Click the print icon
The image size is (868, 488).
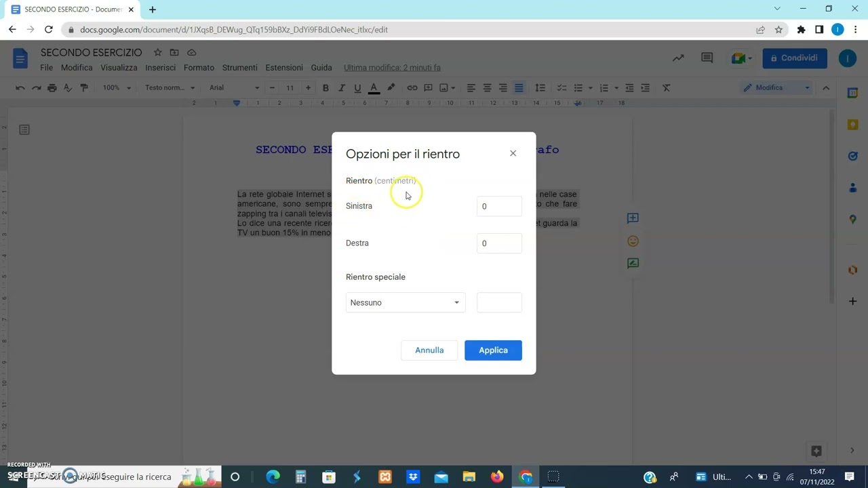pyautogui.click(x=52, y=87)
